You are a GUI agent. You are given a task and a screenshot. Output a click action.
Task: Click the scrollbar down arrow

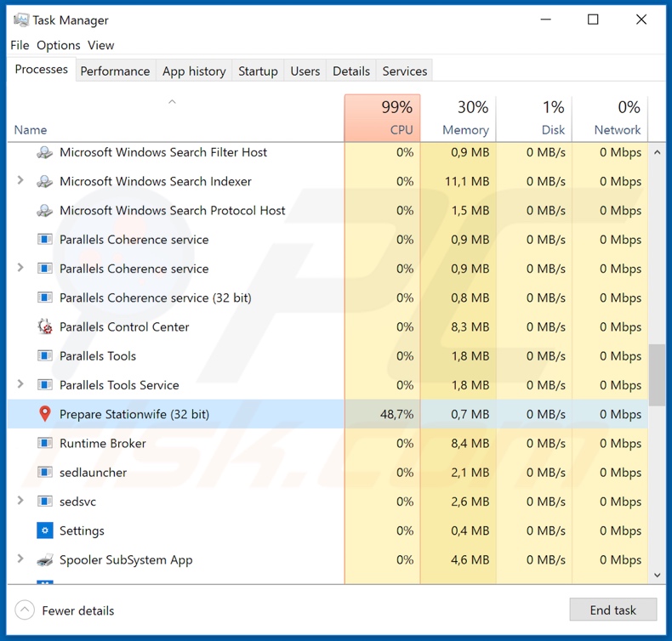(x=657, y=575)
